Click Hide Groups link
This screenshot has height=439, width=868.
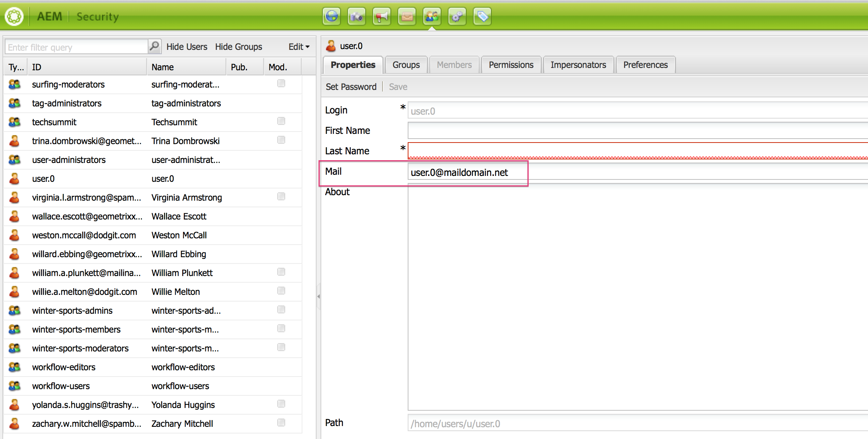[x=238, y=47]
